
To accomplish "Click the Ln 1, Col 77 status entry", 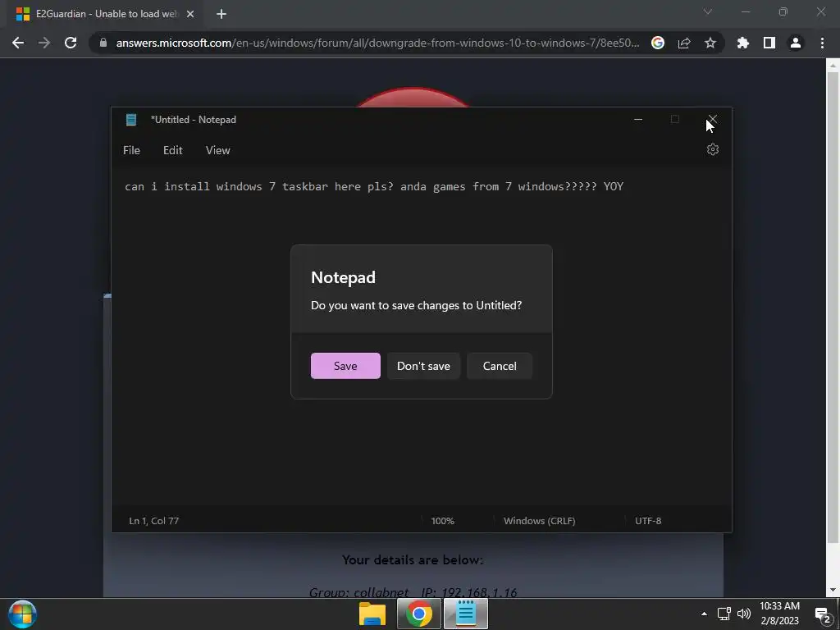I will click(x=153, y=521).
